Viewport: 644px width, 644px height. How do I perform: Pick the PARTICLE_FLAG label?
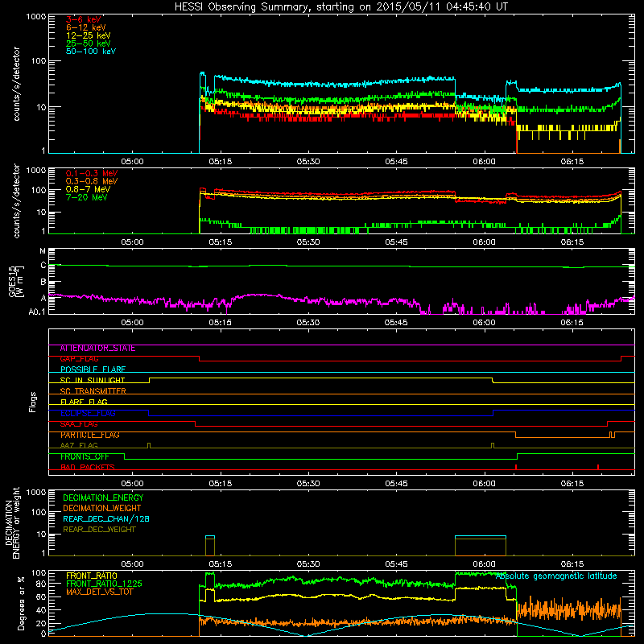pyautogui.click(x=90, y=435)
